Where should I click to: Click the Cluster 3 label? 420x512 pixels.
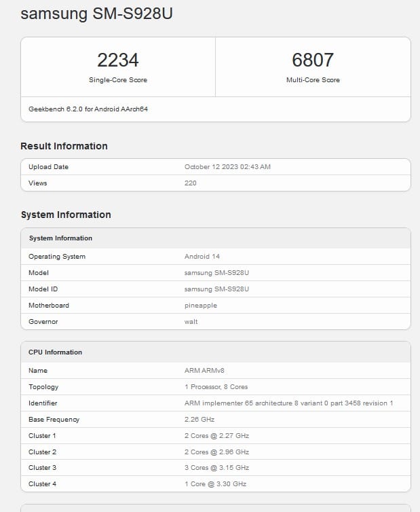(43, 469)
